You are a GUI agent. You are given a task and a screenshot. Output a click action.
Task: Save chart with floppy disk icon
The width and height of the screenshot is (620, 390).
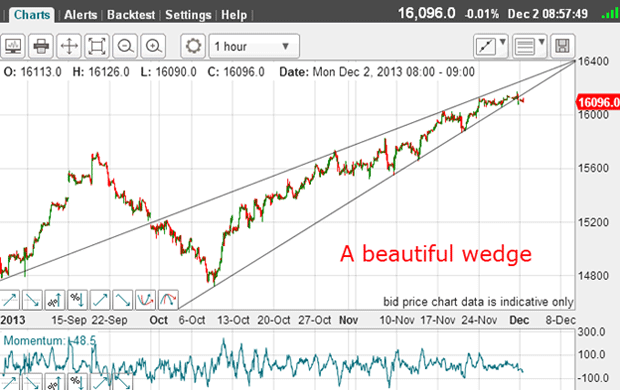[x=562, y=46]
